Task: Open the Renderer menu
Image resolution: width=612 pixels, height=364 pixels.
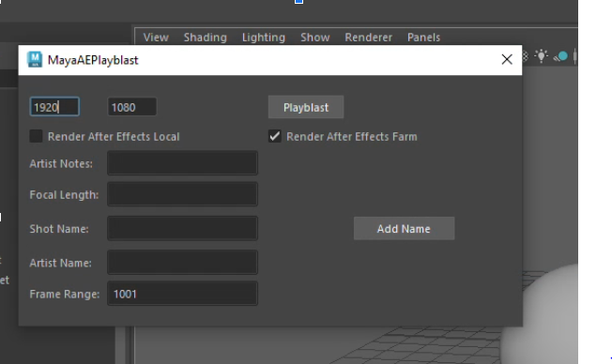Action: 369,38
